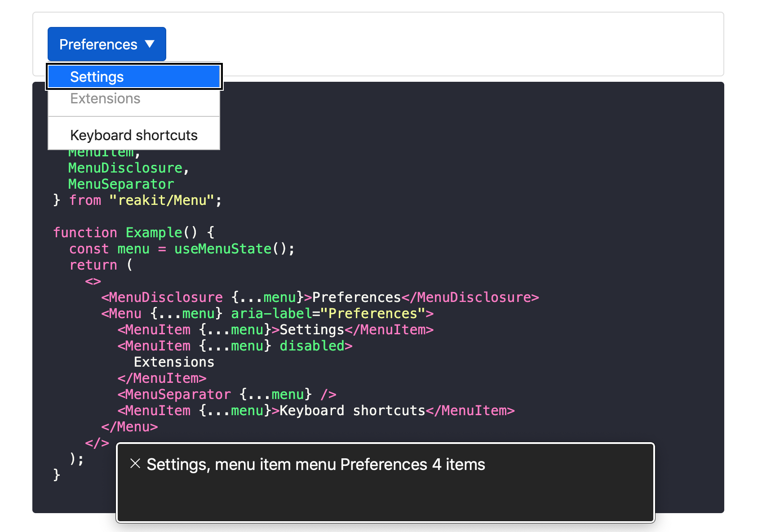Image resolution: width=762 pixels, height=532 pixels.
Task: Click the closing </Menu> tag
Action: pyautogui.click(x=129, y=427)
